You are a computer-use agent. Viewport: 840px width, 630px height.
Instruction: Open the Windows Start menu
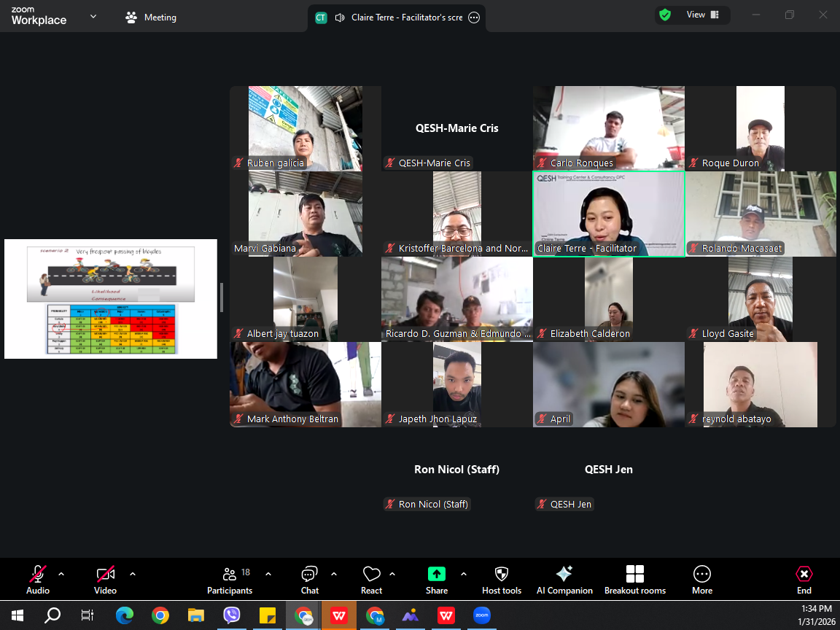tap(17, 615)
